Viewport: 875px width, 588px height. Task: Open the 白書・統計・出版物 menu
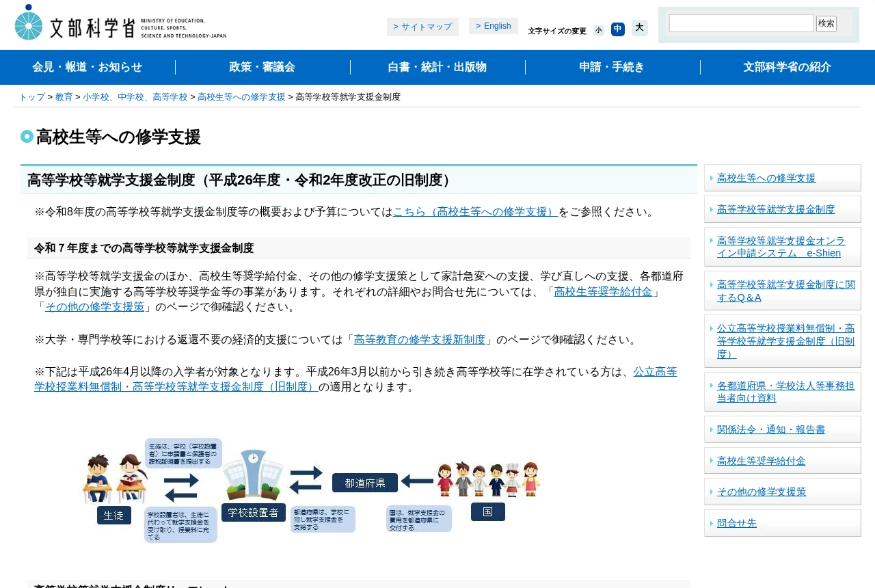pos(437,67)
